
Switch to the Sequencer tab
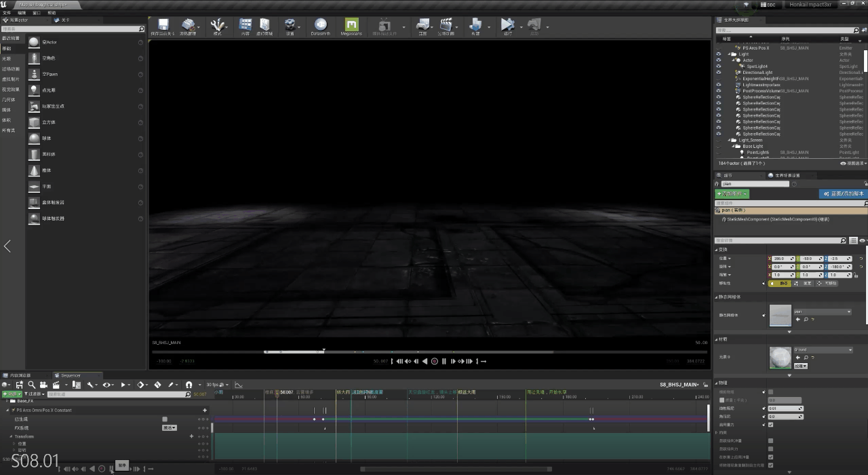click(x=79, y=375)
